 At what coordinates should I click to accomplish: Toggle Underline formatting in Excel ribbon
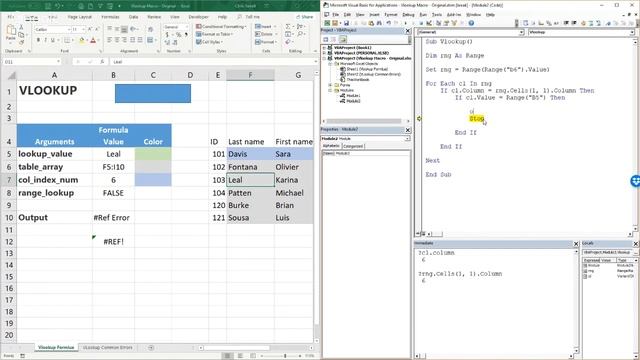click(x=52, y=40)
